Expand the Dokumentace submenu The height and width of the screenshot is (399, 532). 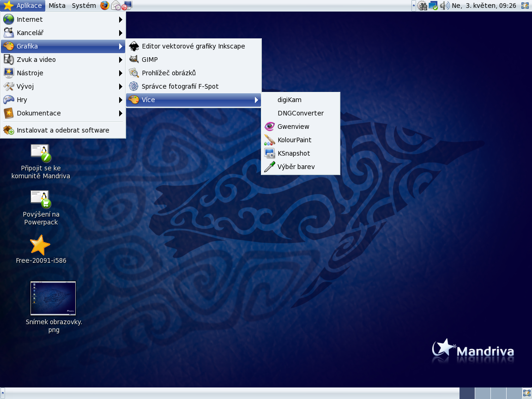[x=63, y=113]
